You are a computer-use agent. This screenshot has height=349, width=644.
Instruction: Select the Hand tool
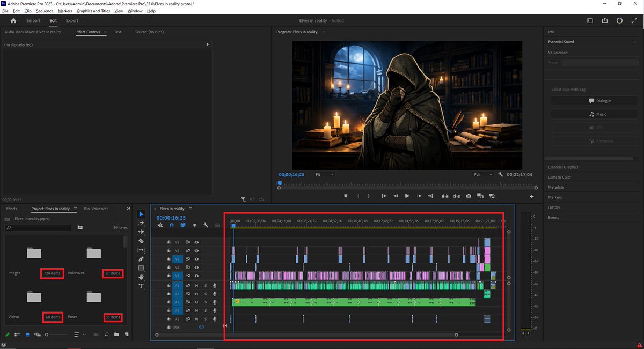pyautogui.click(x=141, y=277)
